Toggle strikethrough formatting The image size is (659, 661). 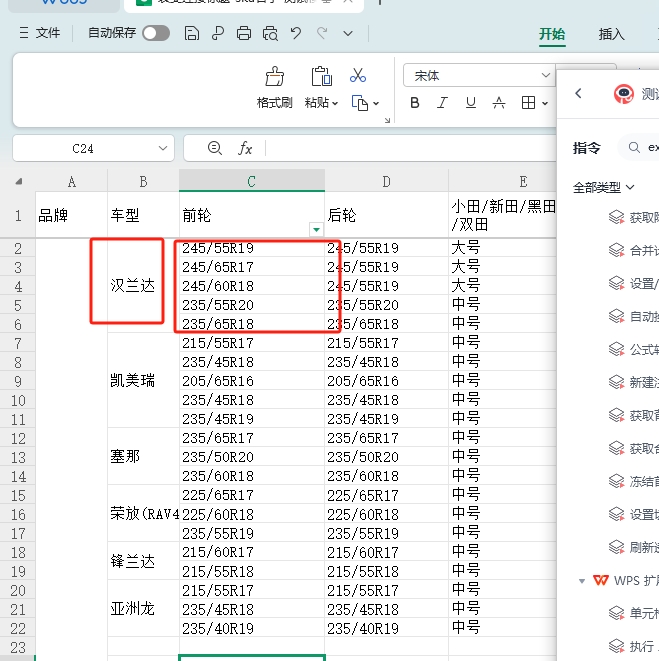point(499,103)
